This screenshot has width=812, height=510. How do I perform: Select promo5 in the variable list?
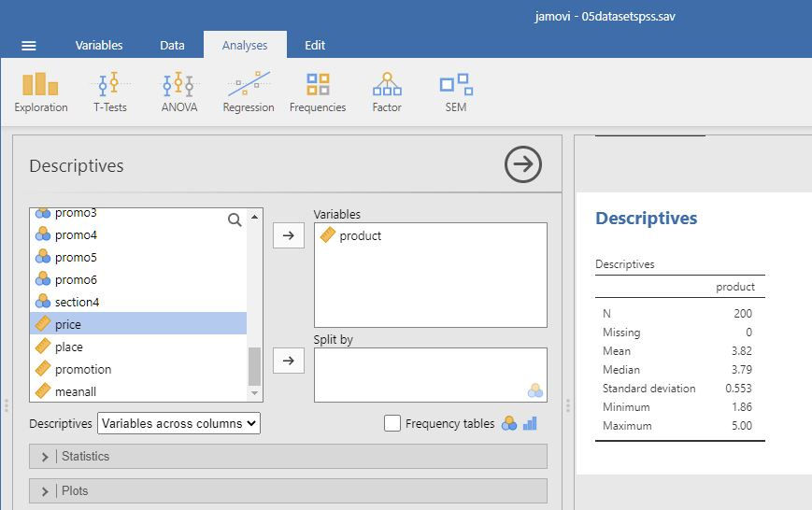138,257
